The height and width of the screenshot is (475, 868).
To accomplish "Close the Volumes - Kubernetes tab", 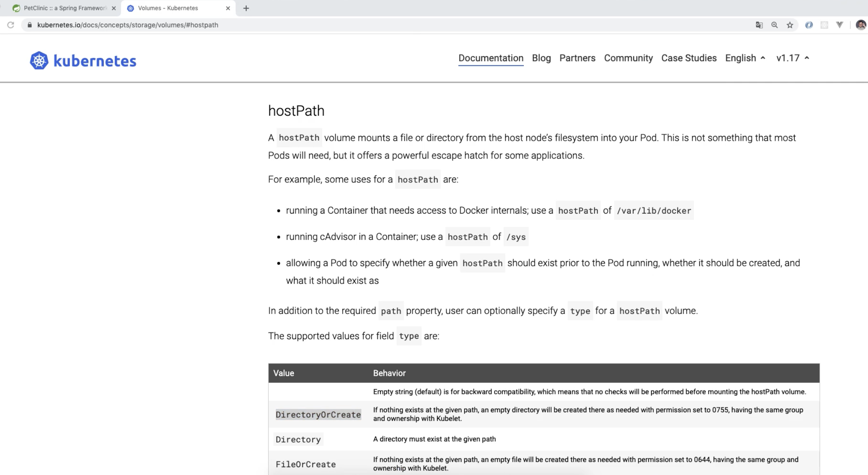I will tap(228, 8).
